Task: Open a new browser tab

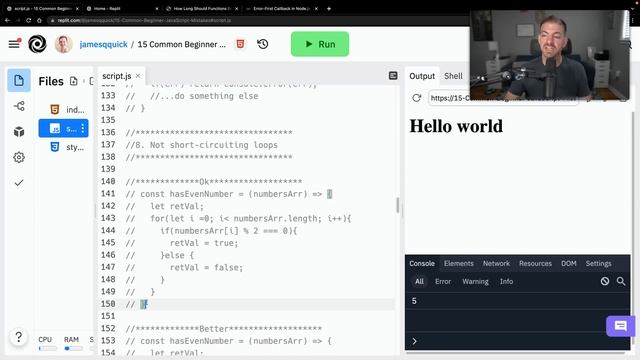Action: 329,8
